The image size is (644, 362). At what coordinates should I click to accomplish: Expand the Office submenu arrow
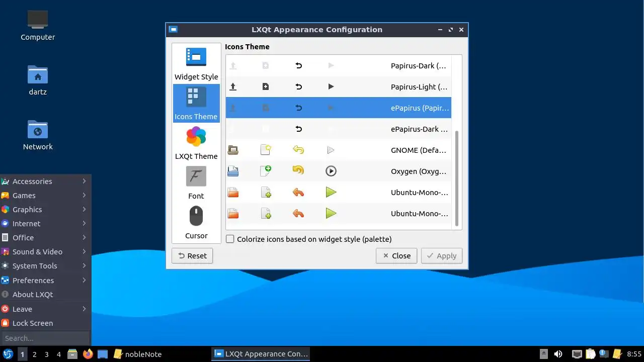[x=84, y=237]
